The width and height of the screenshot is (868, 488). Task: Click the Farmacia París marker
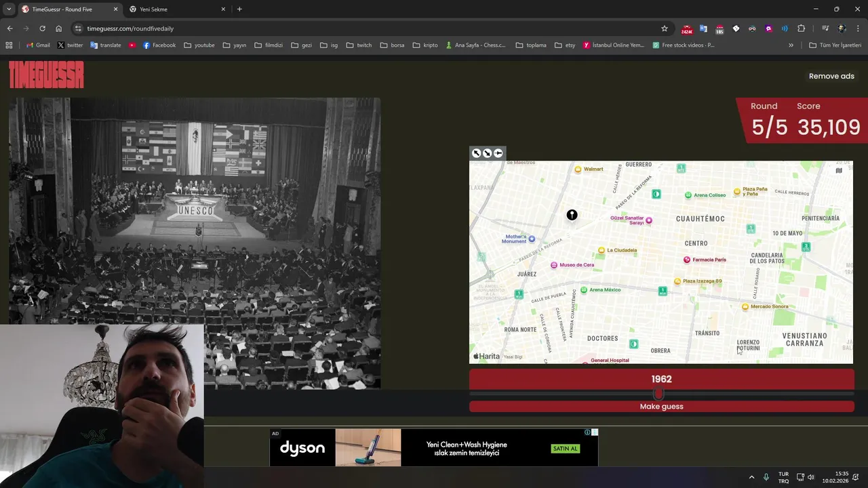[x=687, y=260]
